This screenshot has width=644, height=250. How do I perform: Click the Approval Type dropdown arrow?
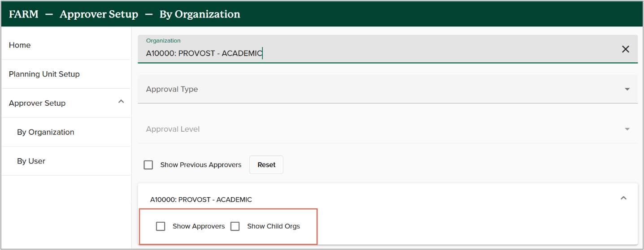click(627, 89)
